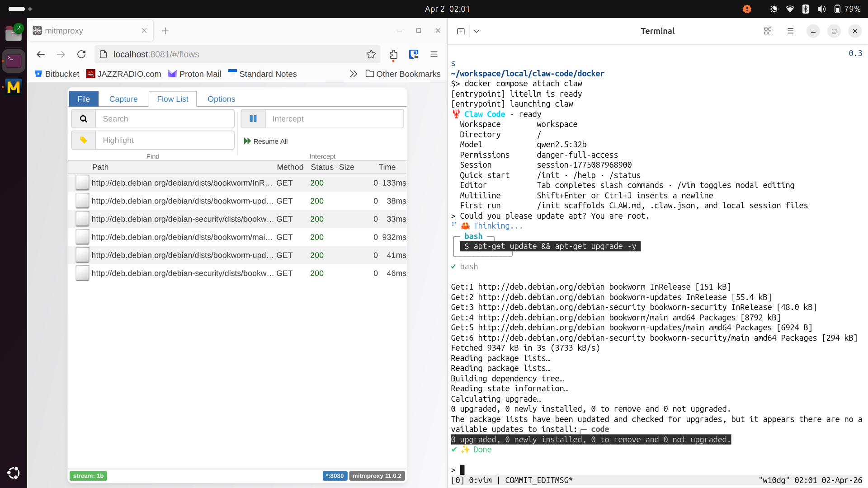
Task: Switch to the Capture tab
Action: coord(123,99)
